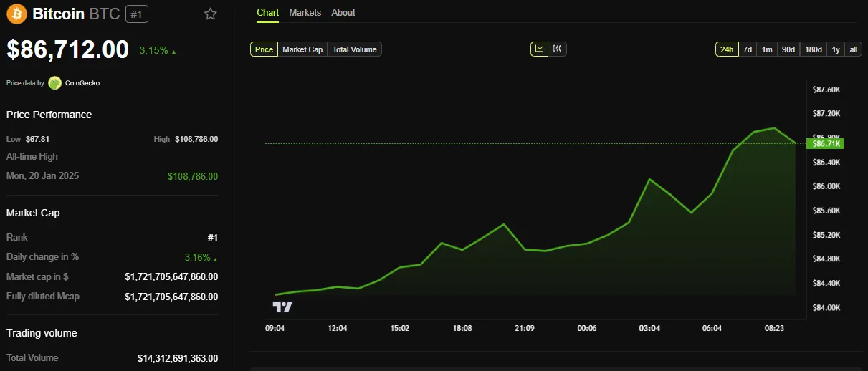Open the Markets tab
The height and width of the screenshot is (371, 868).
pos(305,13)
